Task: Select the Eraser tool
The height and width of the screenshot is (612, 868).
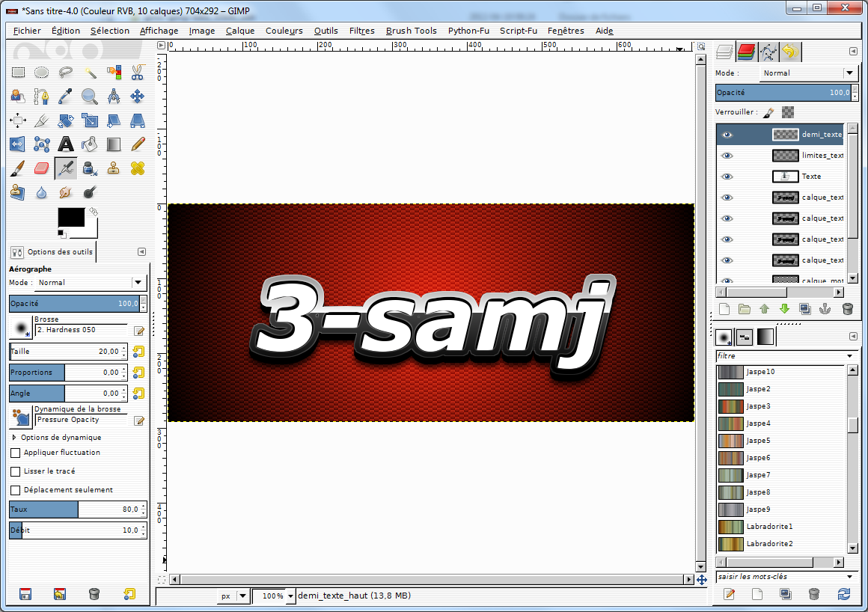Action: pos(41,168)
